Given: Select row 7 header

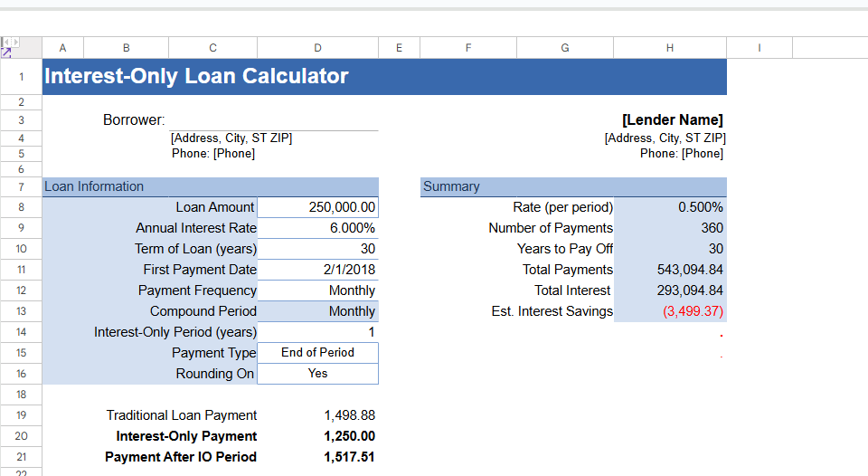Looking at the screenshot, I should 21,186.
